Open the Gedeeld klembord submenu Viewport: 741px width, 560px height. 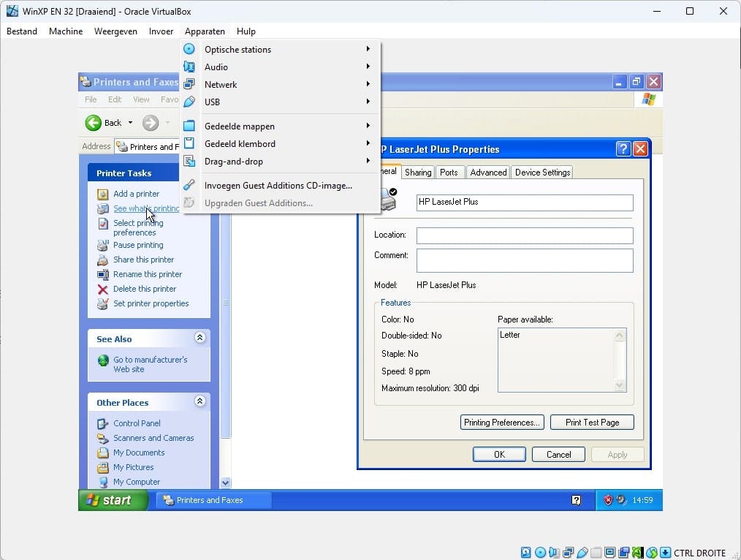280,144
